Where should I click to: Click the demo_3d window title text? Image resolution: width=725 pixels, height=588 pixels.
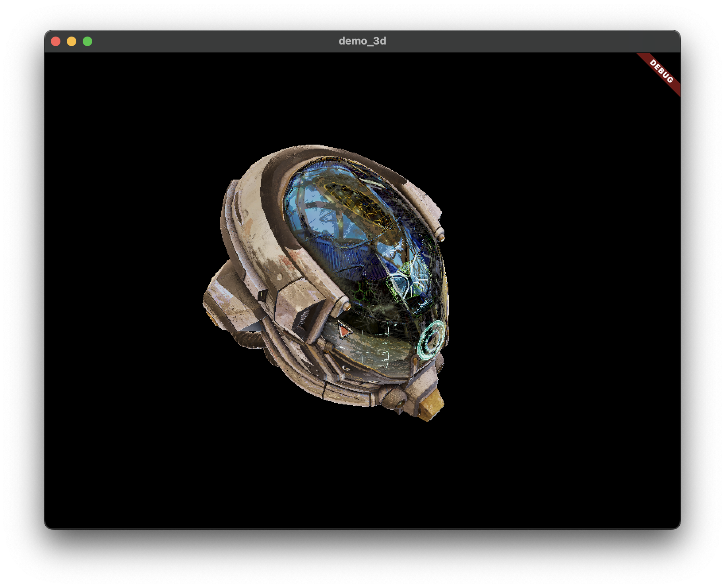362,41
